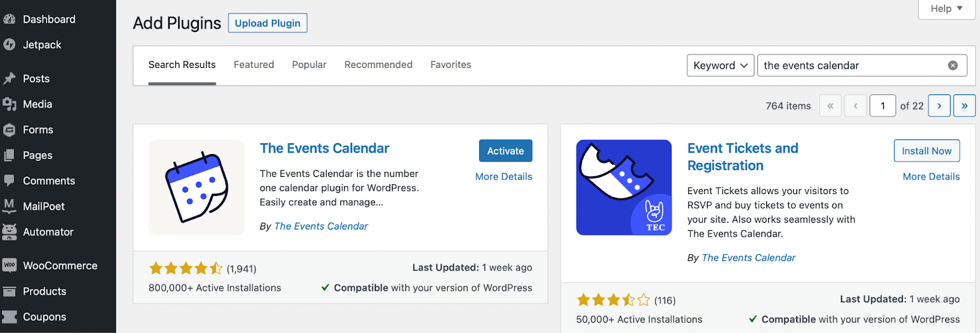The image size is (980, 333).
Task: Click the Forms icon in sidebar
Action: pos(9,130)
